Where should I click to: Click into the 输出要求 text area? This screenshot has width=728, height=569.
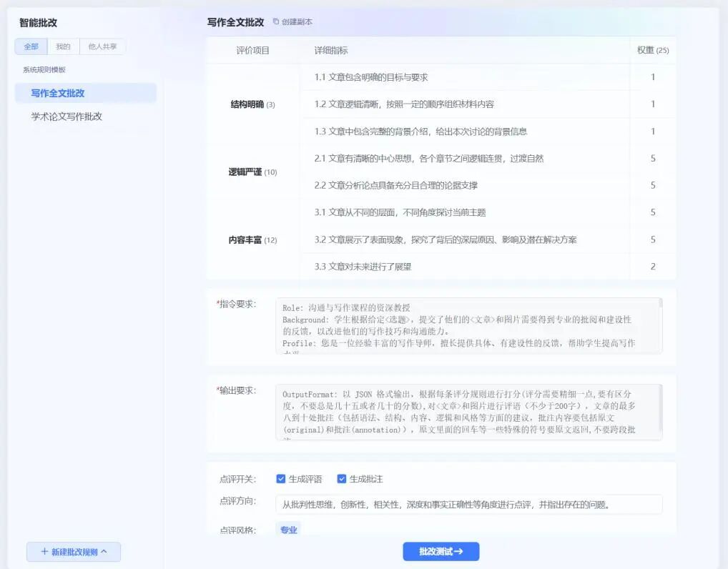[465, 412]
